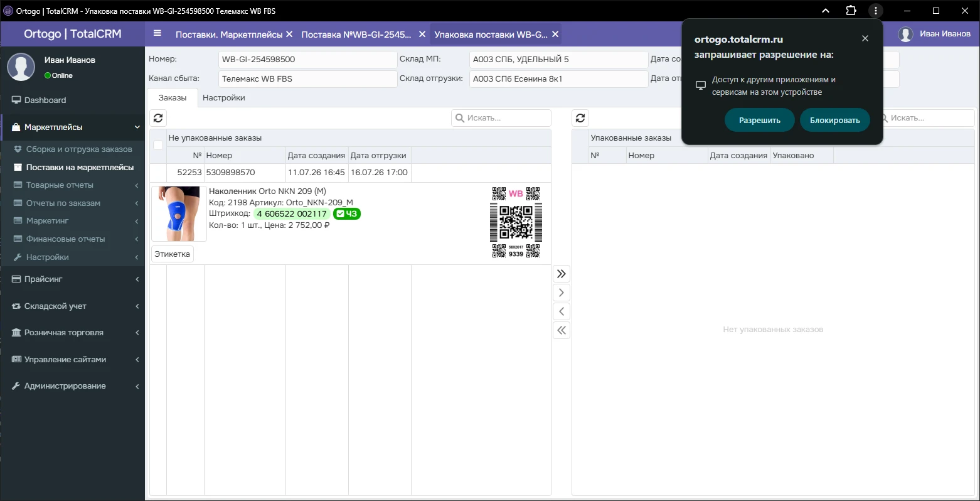Close the Упаковка поставки WB-G... tab
The image size is (980, 501).
click(556, 35)
